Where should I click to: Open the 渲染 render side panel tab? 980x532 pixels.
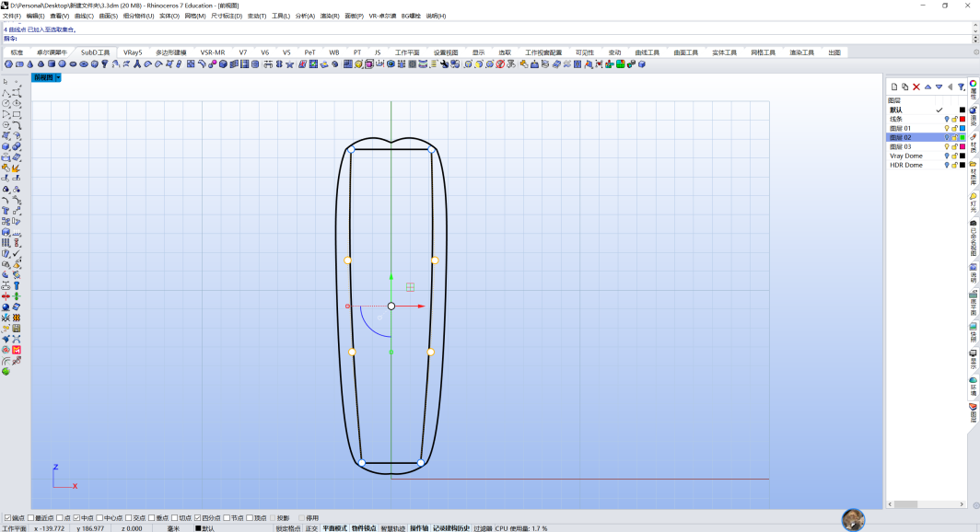[974, 117]
